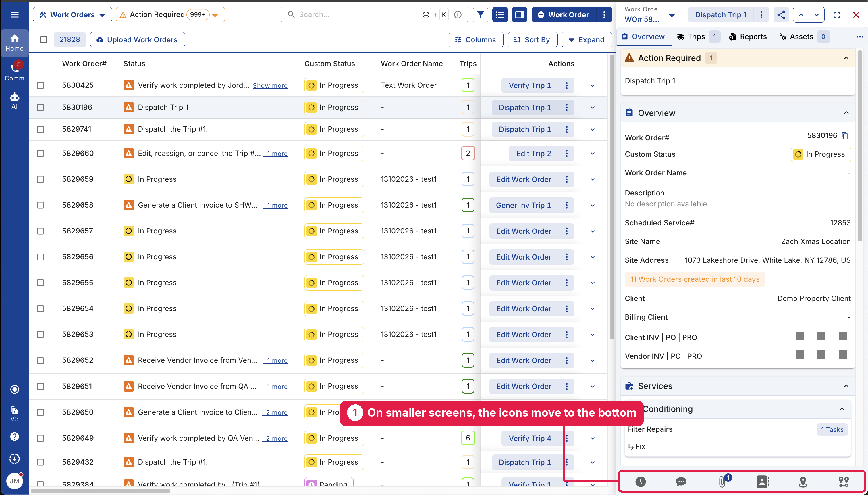The width and height of the screenshot is (868, 495).
Task: Open the Columns settings button
Action: tap(476, 40)
